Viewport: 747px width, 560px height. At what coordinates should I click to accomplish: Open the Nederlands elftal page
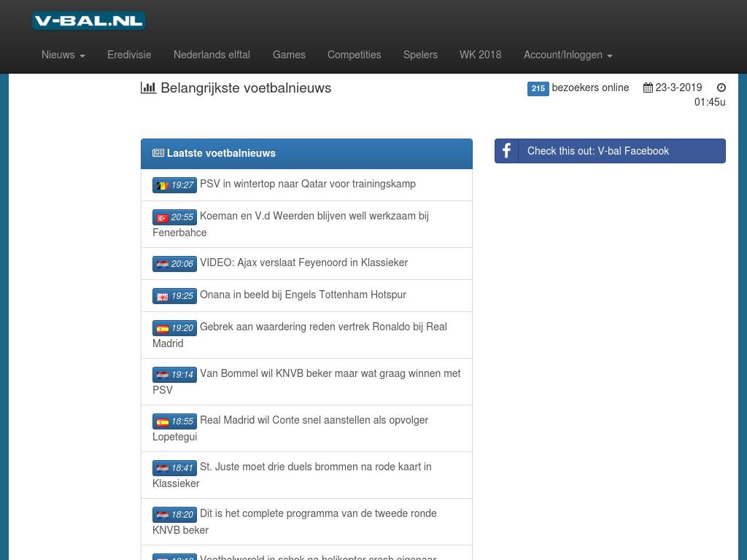point(212,55)
